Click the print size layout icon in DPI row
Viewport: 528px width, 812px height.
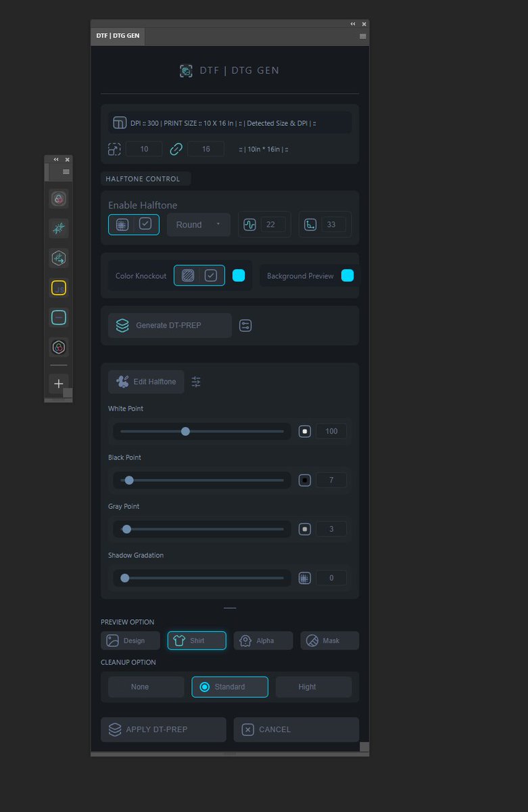pos(120,123)
